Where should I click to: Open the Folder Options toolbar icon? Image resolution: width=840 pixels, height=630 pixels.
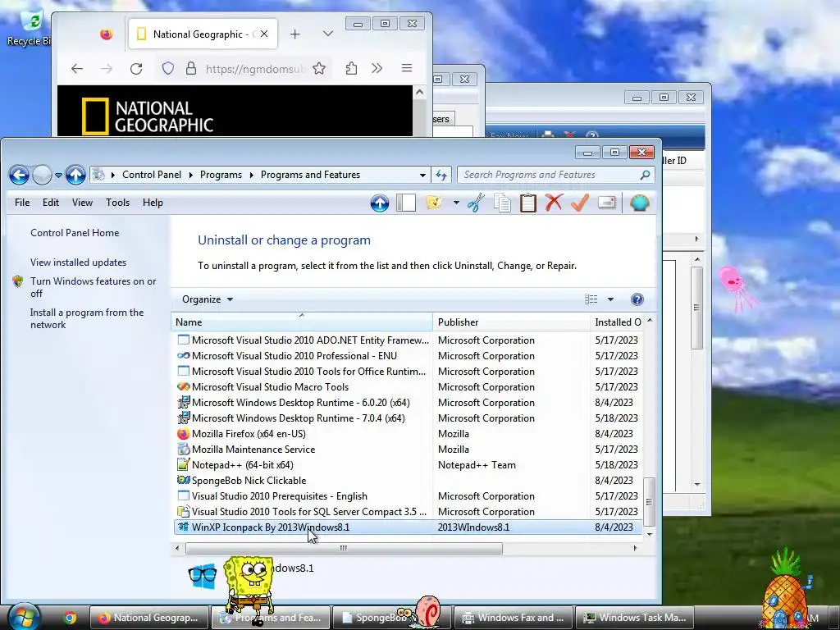pyautogui.click(x=435, y=203)
